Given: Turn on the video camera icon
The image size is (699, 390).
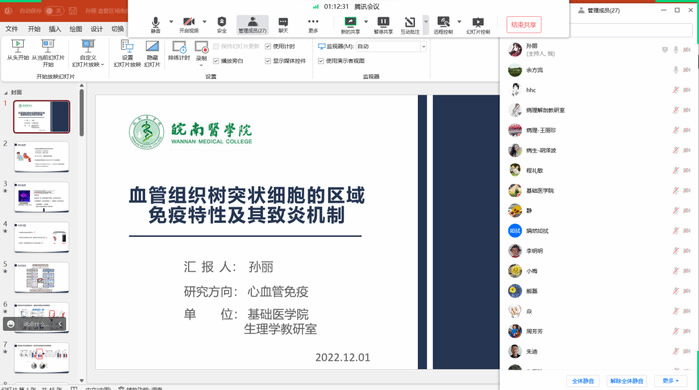Looking at the screenshot, I should 189,25.
